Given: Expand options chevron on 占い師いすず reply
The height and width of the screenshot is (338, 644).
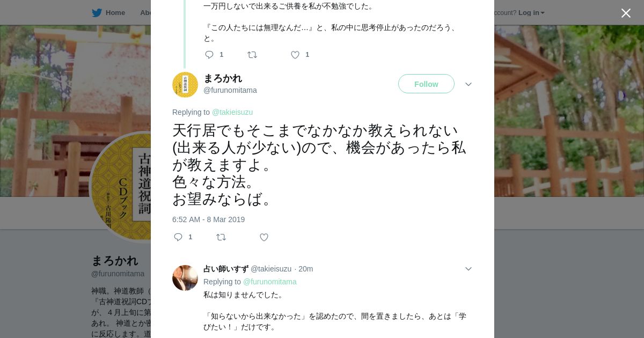Looking at the screenshot, I should pos(468,269).
